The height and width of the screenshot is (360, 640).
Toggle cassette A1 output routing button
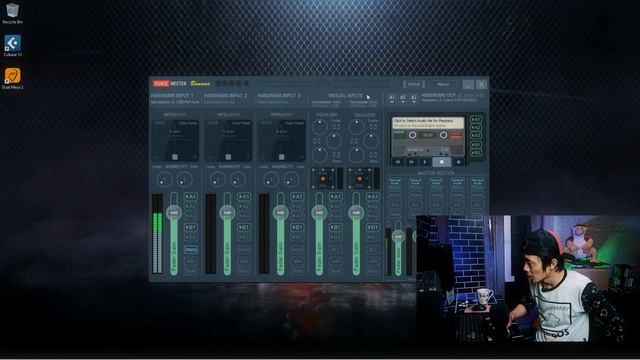pos(476,119)
